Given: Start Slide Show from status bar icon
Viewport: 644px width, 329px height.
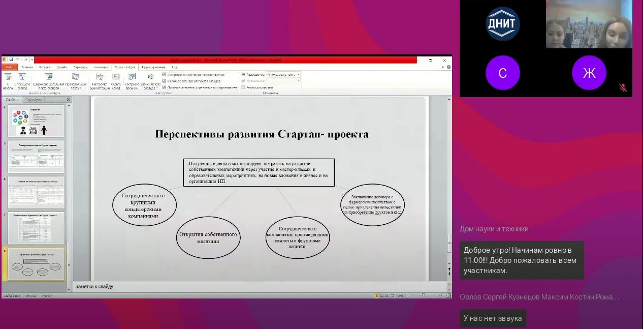Looking at the screenshot, I should [x=394, y=295].
